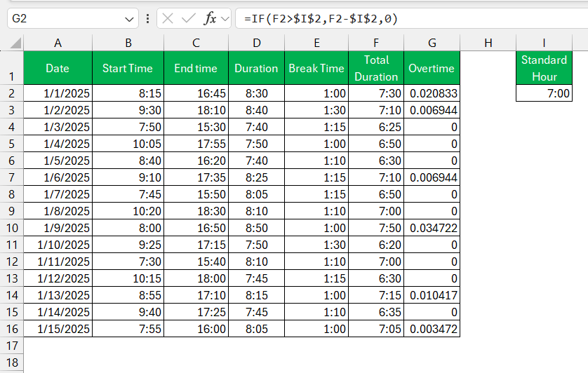Image resolution: width=588 pixels, height=373 pixels.
Task: Click the Break Time header cell
Action: tap(316, 68)
